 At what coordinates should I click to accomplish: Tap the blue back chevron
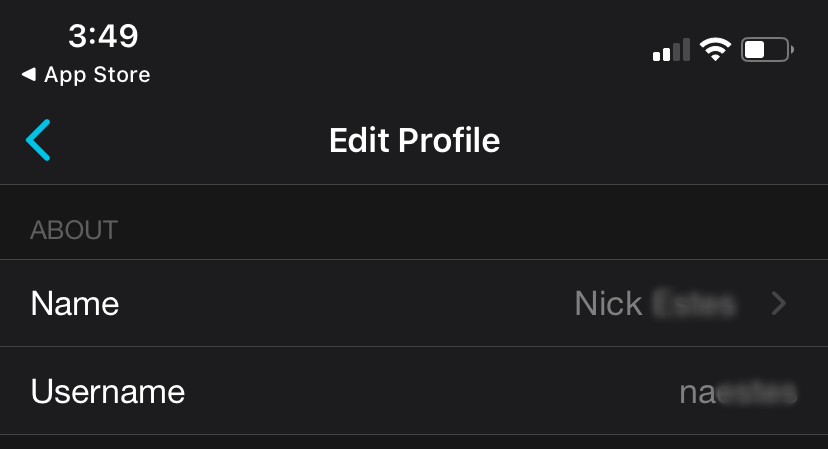click(x=38, y=141)
